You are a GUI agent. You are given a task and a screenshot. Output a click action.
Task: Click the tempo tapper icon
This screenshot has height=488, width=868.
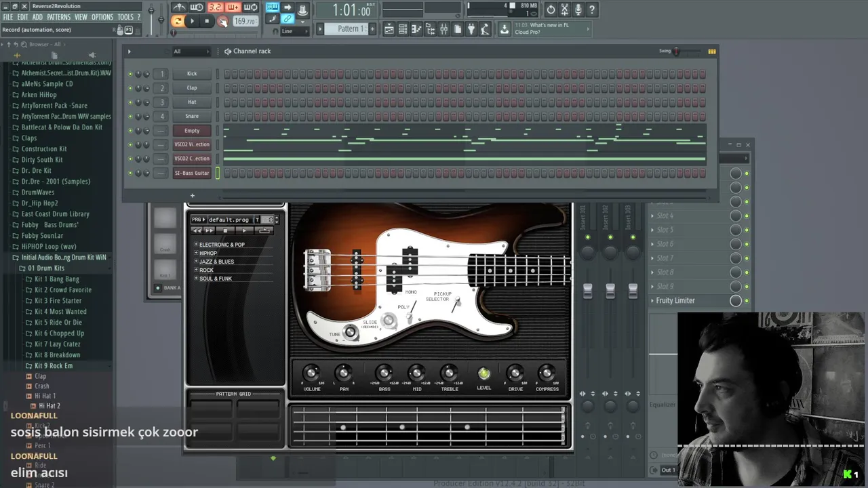(486, 29)
